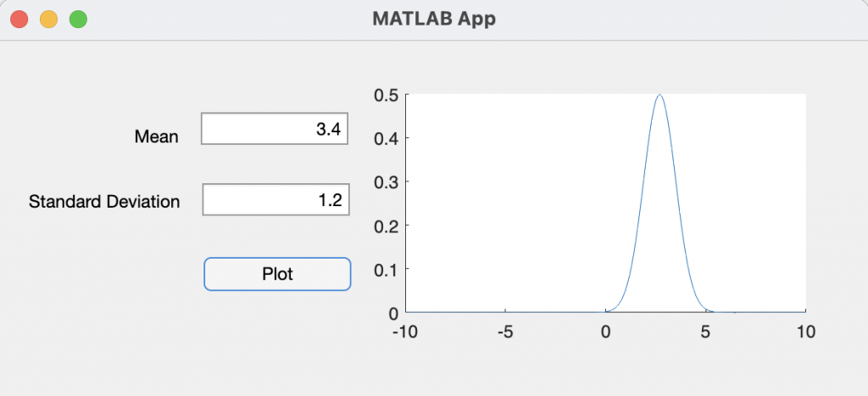Screen dimensions: 868x396
Task: Click the 0 tick label on the x-axis
Action: 605,331
